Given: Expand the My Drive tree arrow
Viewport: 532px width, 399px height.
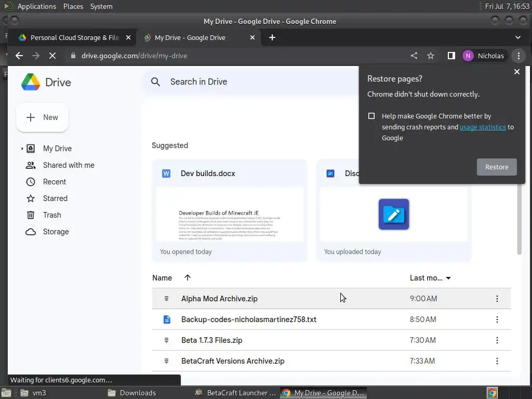Looking at the screenshot, I should (22, 149).
